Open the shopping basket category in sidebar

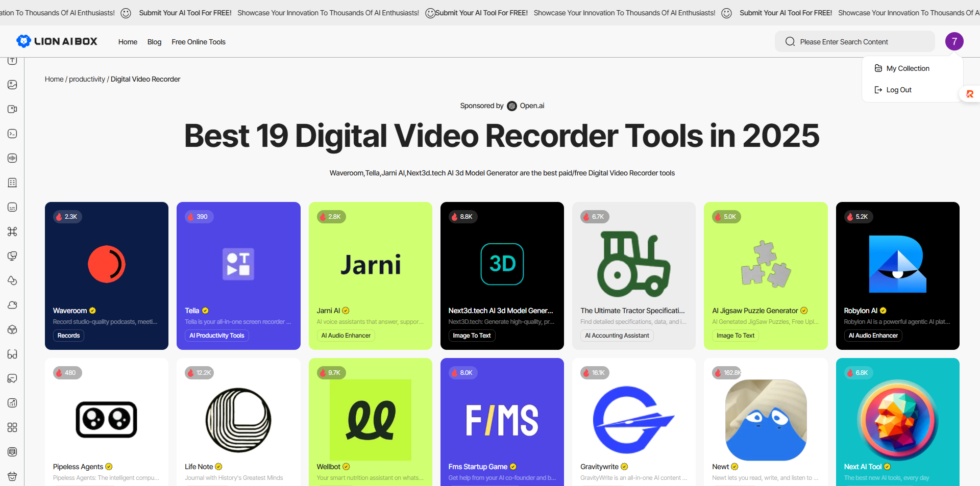coord(12,476)
